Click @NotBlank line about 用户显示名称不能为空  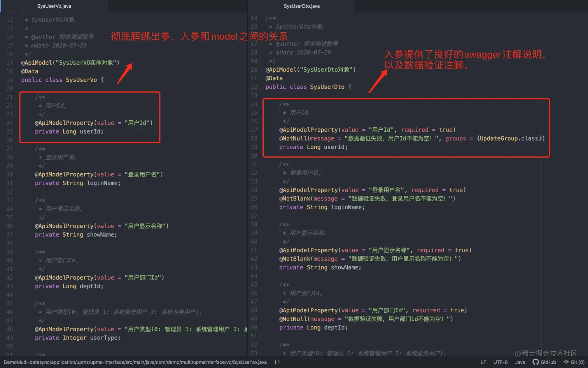pos(370,259)
